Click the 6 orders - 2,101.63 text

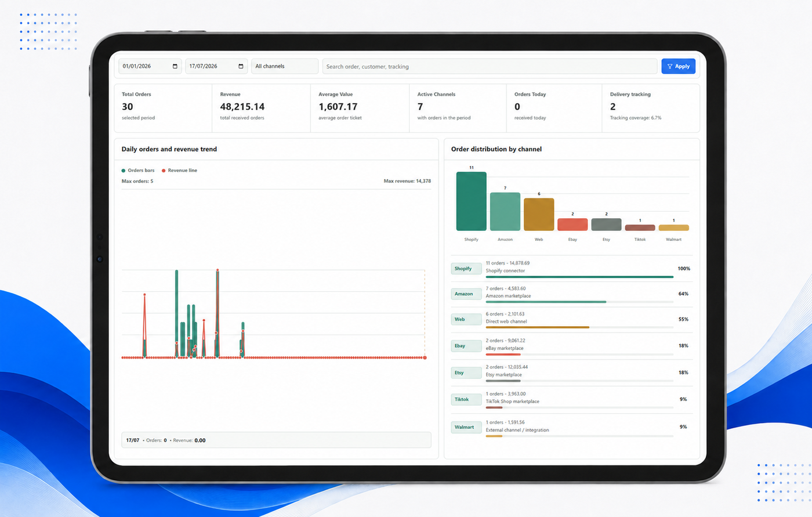tap(505, 314)
